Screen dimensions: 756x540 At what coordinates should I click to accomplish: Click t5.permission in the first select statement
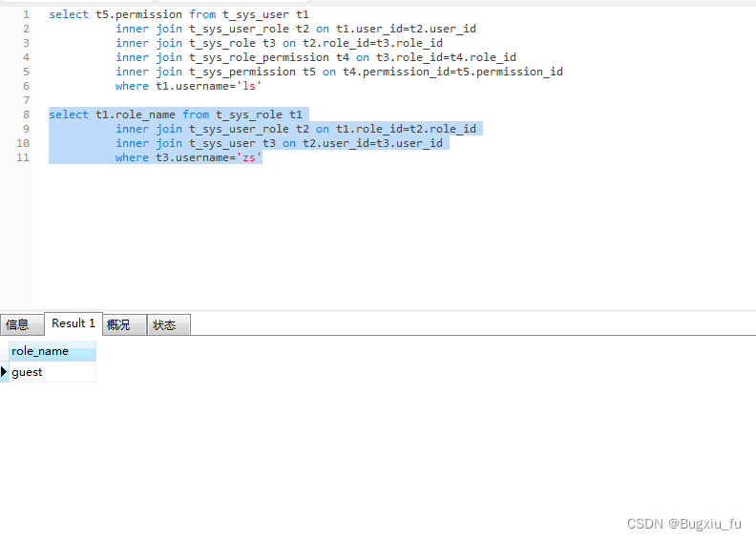coord(138,14)
